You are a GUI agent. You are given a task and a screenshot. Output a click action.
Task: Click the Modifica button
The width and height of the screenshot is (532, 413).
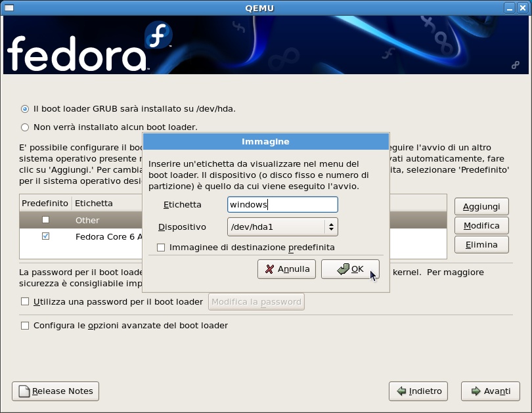(x=481, y=225)
